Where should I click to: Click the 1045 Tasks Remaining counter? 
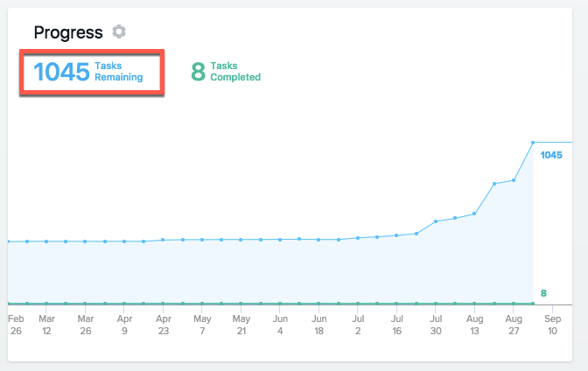click(x=88, y=71)
